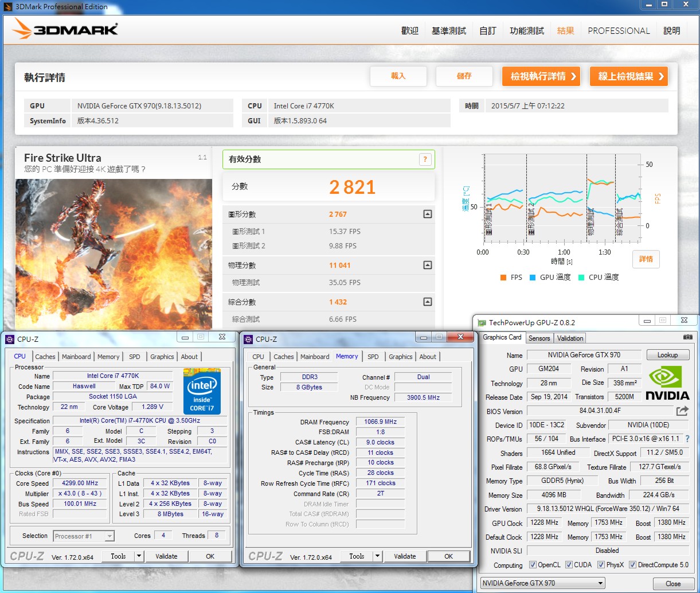Open About tab in the Memory CPU-Z window
700x593 pixels.
(428, 357)
